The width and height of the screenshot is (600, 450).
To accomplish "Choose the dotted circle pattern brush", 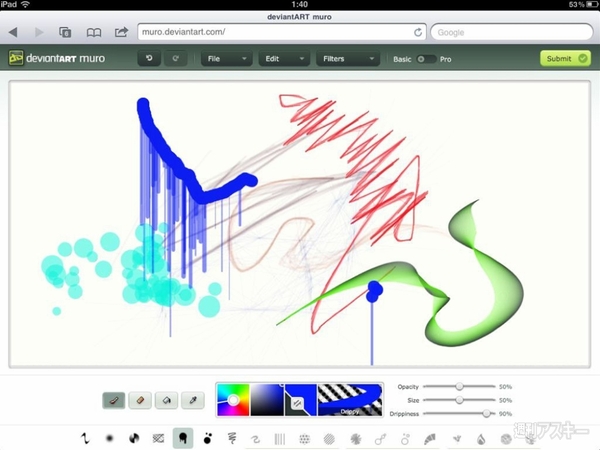I will point(304,439).
